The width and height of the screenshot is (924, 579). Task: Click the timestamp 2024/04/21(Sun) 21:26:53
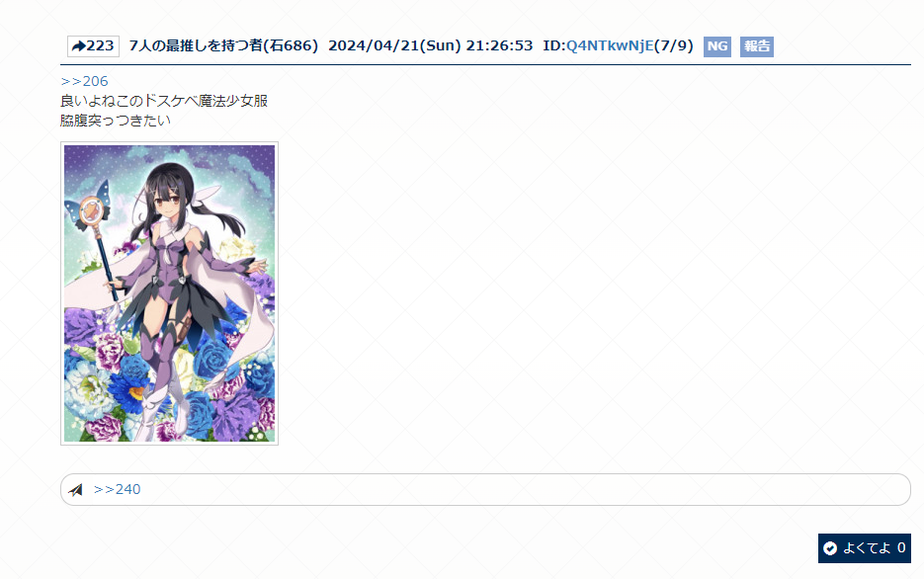(x=430, y=45)
